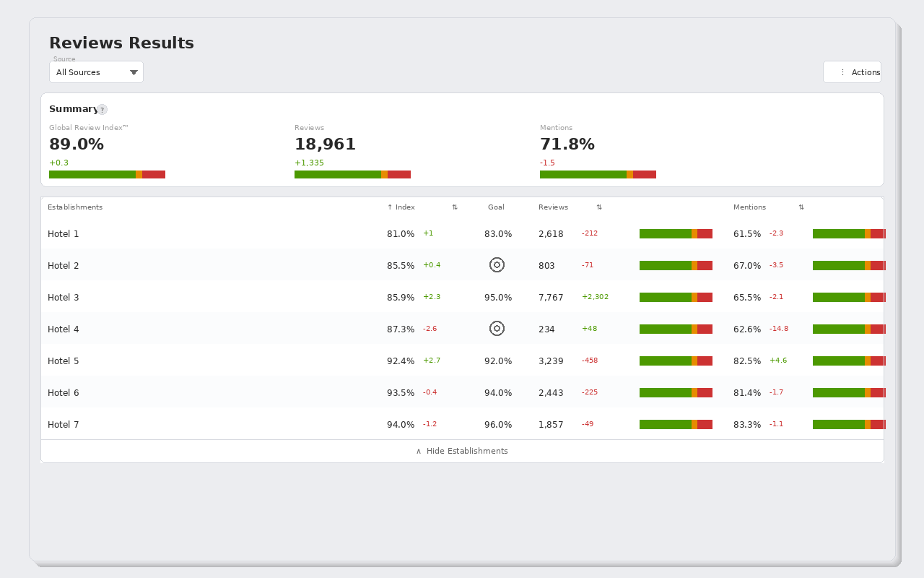Click the Hotel 3 reviews sentiment bar
Screen dimensions: 924x578
[676, 298]
